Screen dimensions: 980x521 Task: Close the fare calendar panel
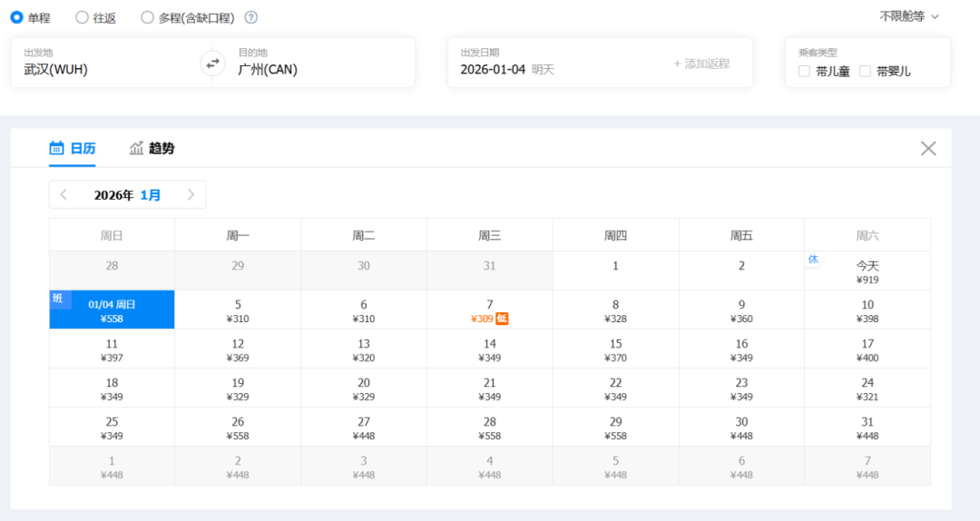[928, 148]
